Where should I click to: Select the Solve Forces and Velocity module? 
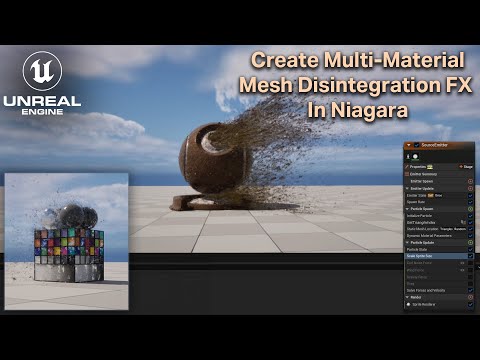(x=439, y=290)
